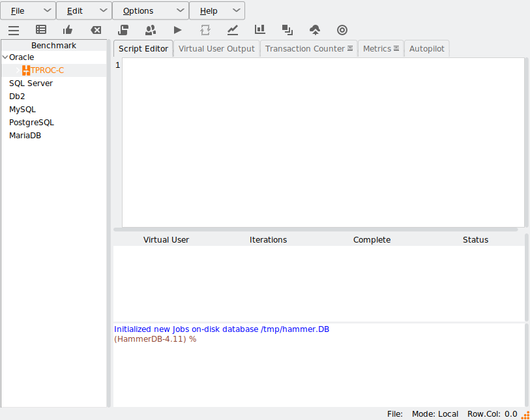
Task: Switch to the Autopilot tab
Action: pyautogui.click(x=427, y=49)
